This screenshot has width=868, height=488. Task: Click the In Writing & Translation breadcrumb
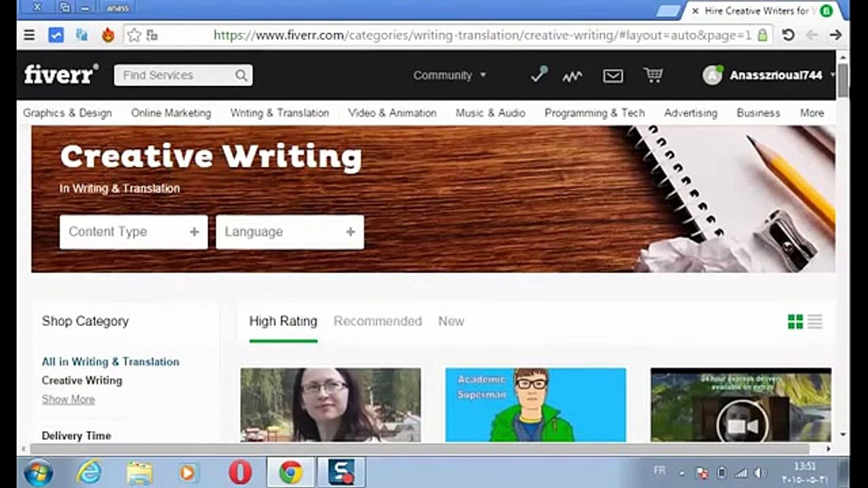(x=119, y=188)
